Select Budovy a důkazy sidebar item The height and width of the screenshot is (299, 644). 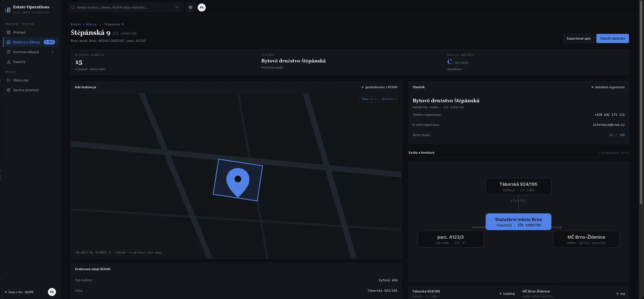[x=30, y=42]
